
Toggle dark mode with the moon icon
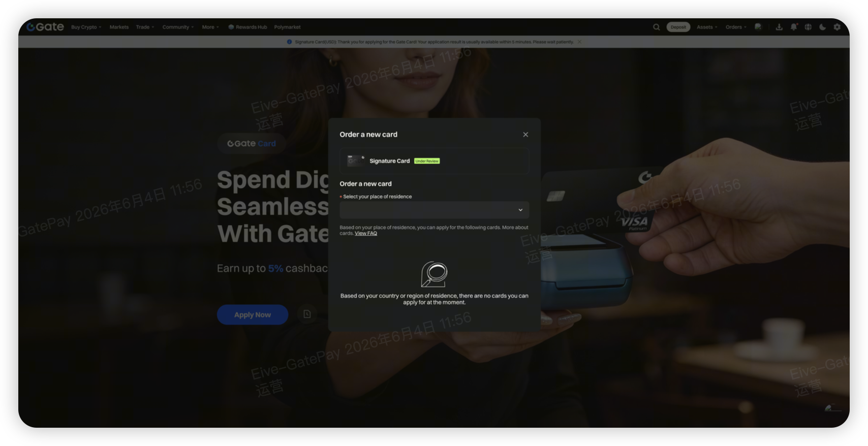coord(823,27)
